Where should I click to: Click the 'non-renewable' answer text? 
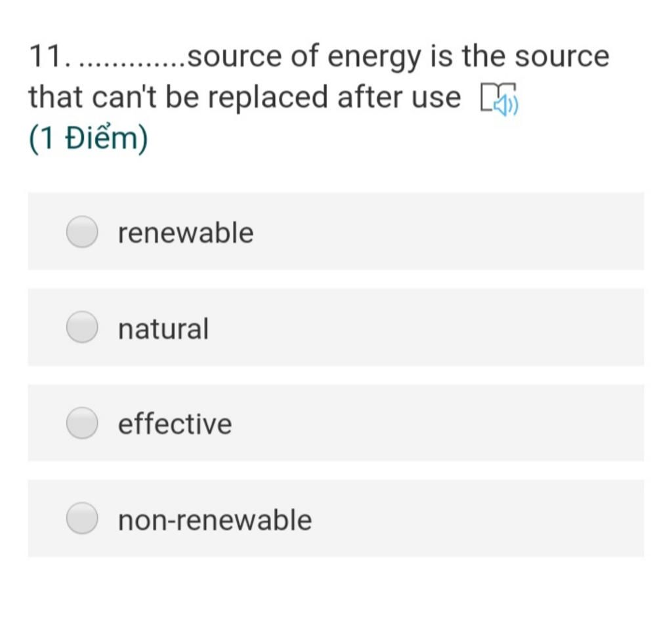click(215, 520)
